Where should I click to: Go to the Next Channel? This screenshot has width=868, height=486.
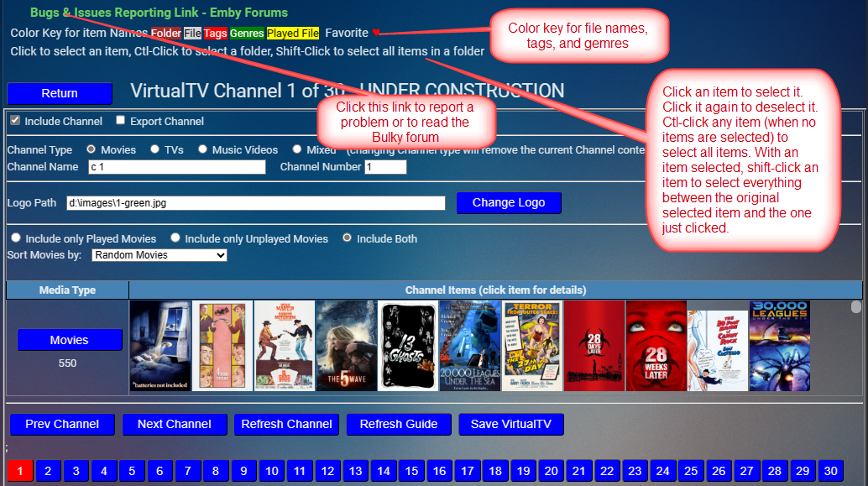pyautogui.click(x=175, y=425)
